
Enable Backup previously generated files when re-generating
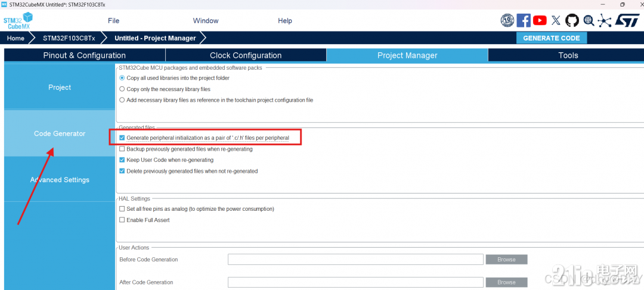122,149
